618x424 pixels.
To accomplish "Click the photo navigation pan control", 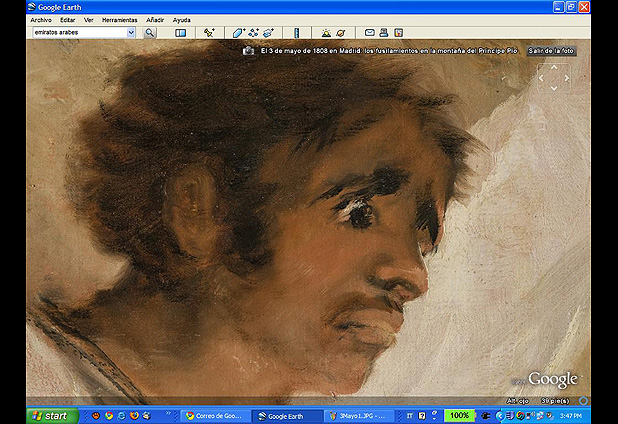I will (553, 77).
